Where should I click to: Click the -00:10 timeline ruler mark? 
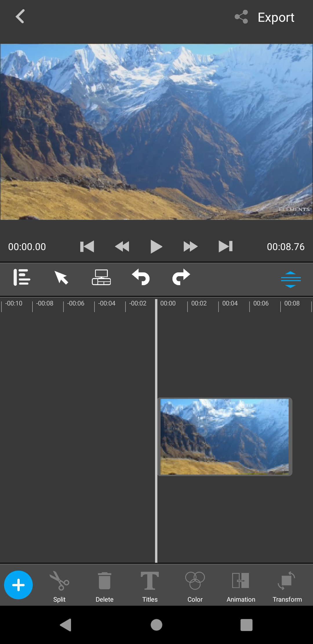click(14, 303)
